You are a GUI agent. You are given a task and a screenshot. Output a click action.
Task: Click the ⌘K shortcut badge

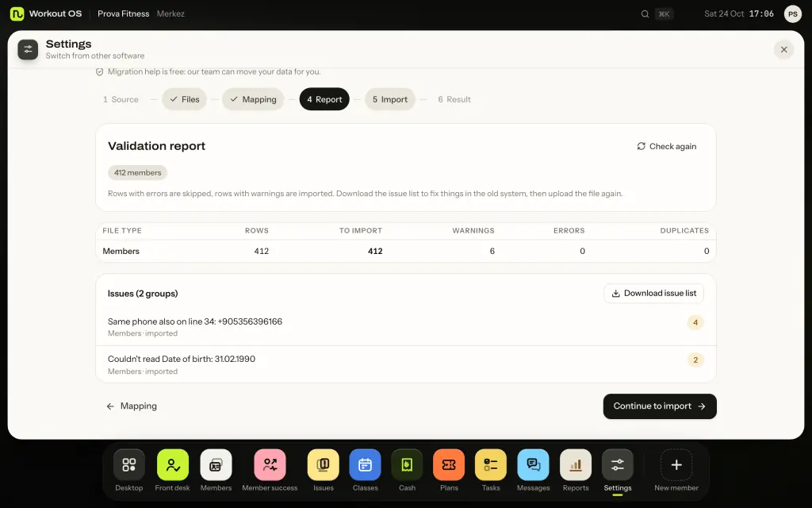[x=664, y=14]
